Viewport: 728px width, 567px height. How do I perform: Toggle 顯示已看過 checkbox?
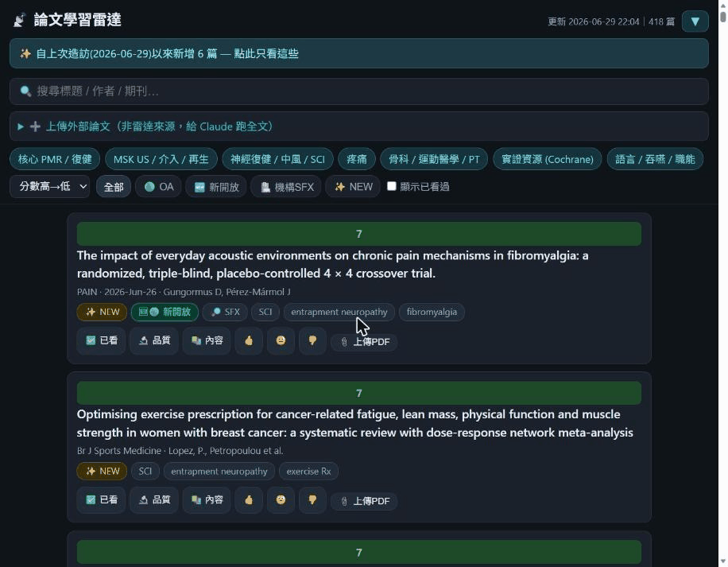[392, 186]
